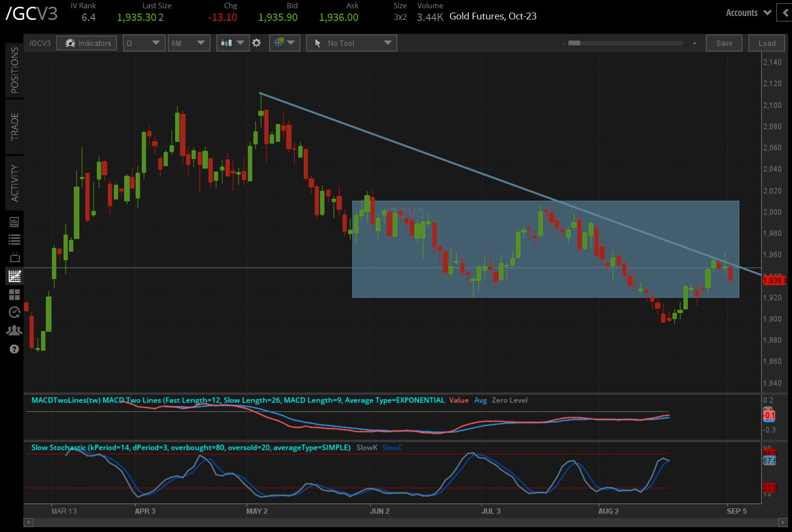Click the scrollbar left arrow
The height and width of the screenshot is (532, 792).
coord(29,522)
